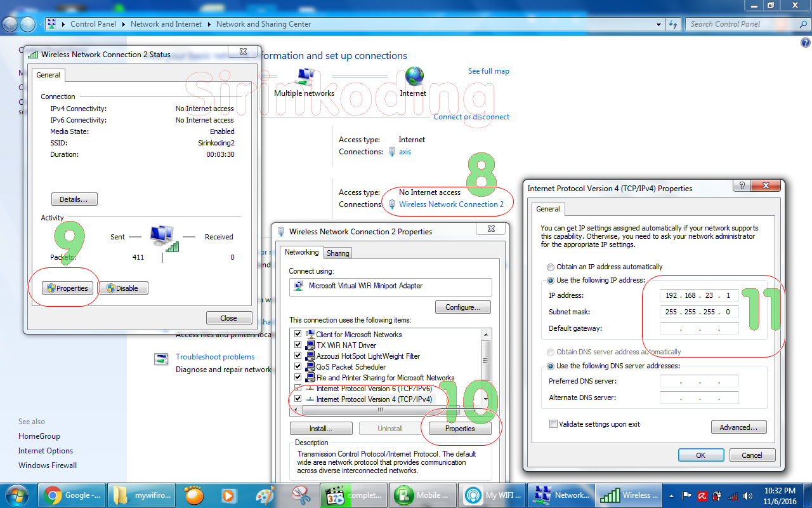
Task: Confirm IPv4 settings with OK
Action: coord(701,455)
